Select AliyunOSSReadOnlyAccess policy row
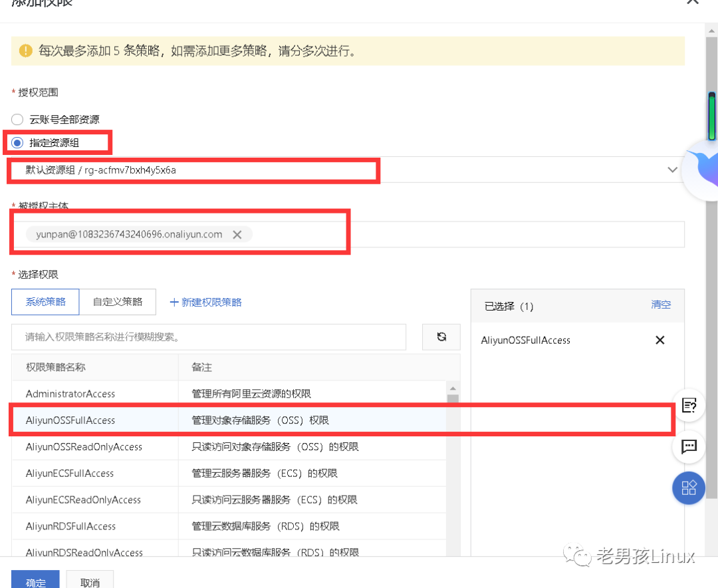Image resolution: width=718 pixels, height=588 pixels. tap(229, 447)
